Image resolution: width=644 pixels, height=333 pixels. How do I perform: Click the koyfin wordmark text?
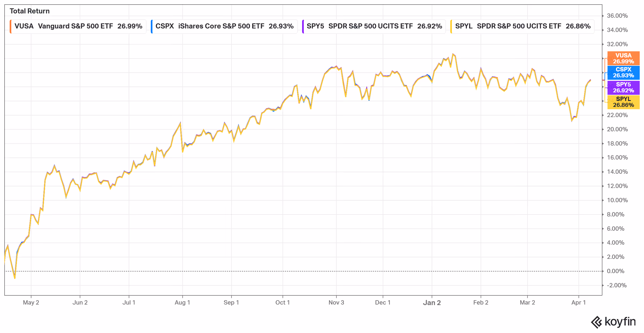coord(620,321)
